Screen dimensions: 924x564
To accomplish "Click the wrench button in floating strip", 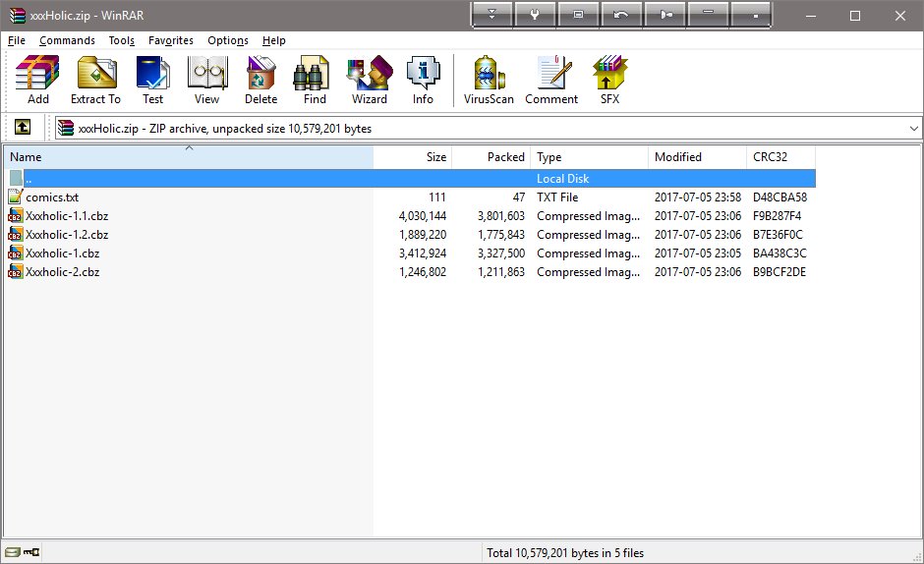I will coord(535,15).
